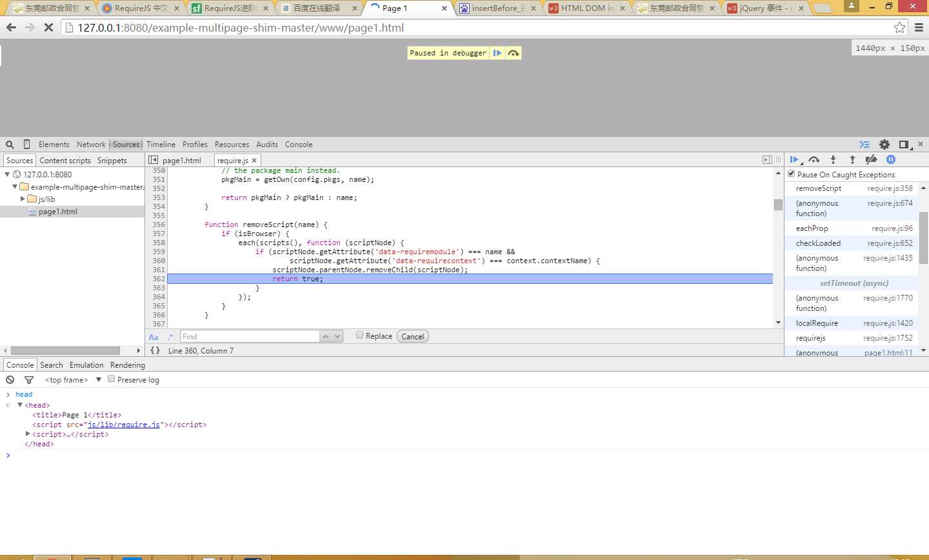Collapse the head element in console
Viewport: 929px width, 560px height.
[20, 405]
